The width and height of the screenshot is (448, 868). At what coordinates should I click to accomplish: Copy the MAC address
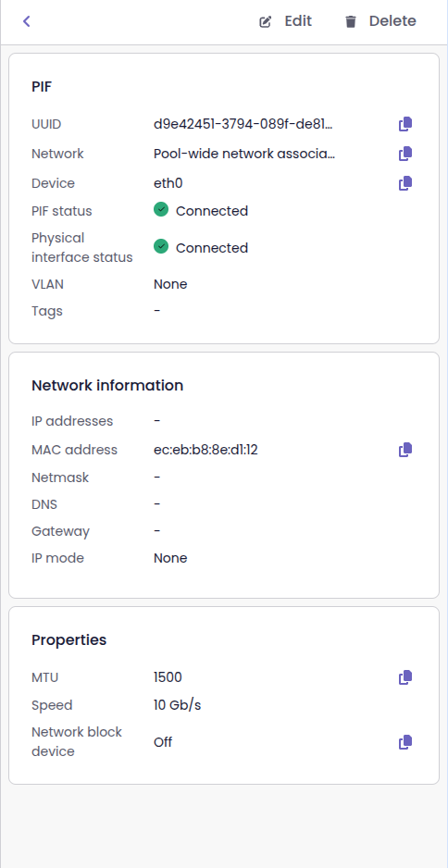pyautogui.click(x=405, y=450)
